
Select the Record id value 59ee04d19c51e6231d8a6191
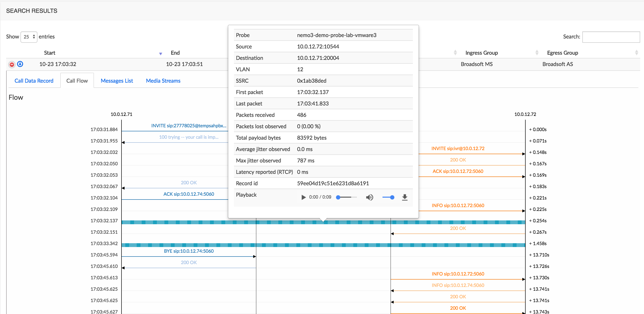333,183
